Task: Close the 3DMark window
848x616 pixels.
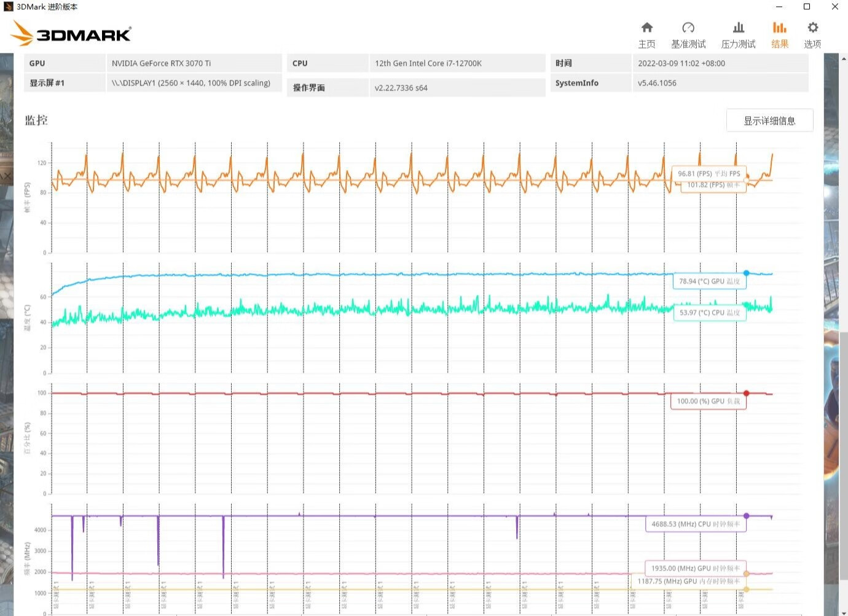Action: coord(834,7)
